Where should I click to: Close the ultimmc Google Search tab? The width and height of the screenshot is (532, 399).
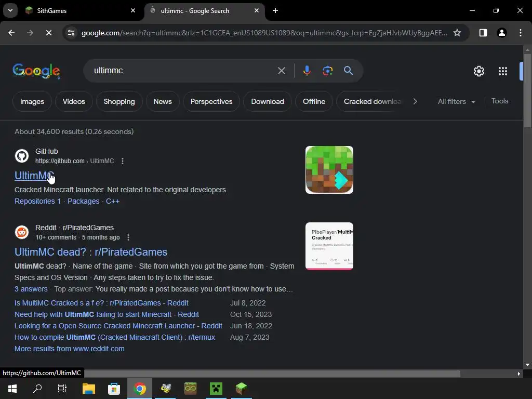tap(257, 10)
